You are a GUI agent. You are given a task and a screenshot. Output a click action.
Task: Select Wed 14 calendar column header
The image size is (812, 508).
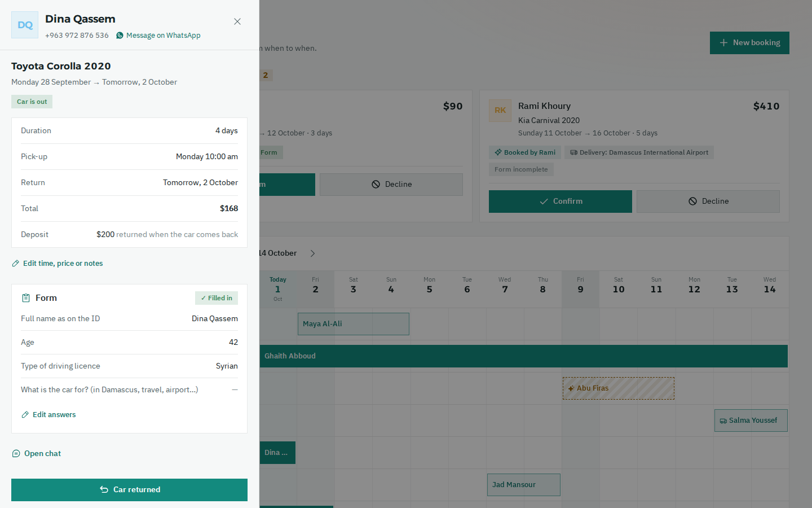[x=770, y=289]
